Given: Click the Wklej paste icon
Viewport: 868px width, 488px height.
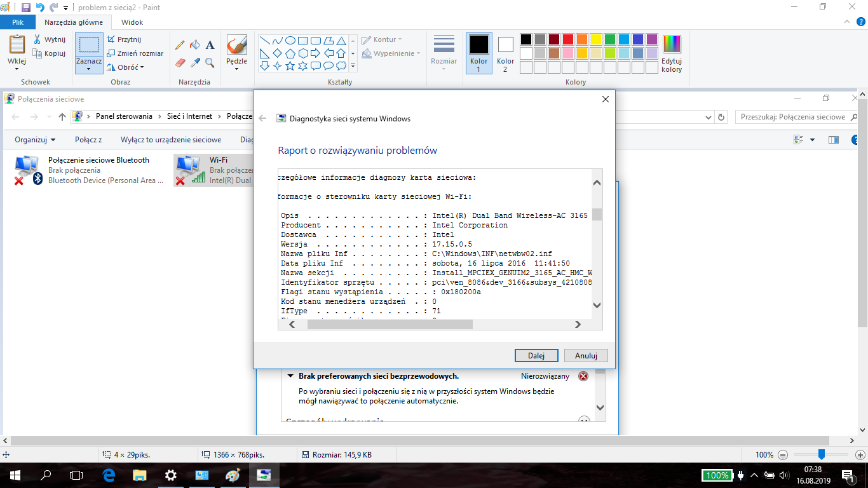Looking at the screenshot, I should coord(17,45).
